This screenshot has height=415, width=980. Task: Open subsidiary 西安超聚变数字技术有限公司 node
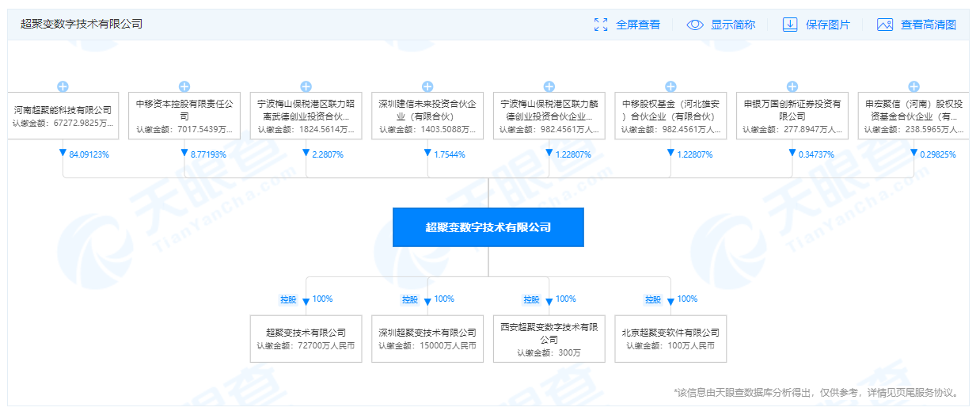click(x=549, y=339)
